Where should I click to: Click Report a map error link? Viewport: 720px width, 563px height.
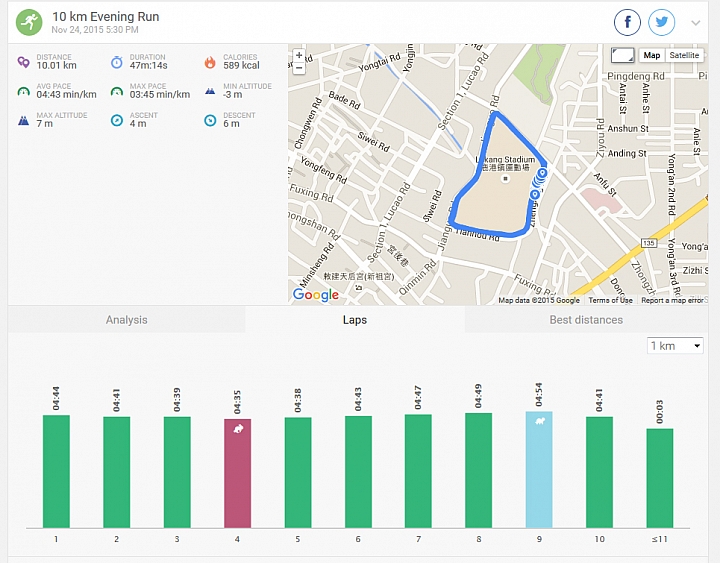pos(672,300)
